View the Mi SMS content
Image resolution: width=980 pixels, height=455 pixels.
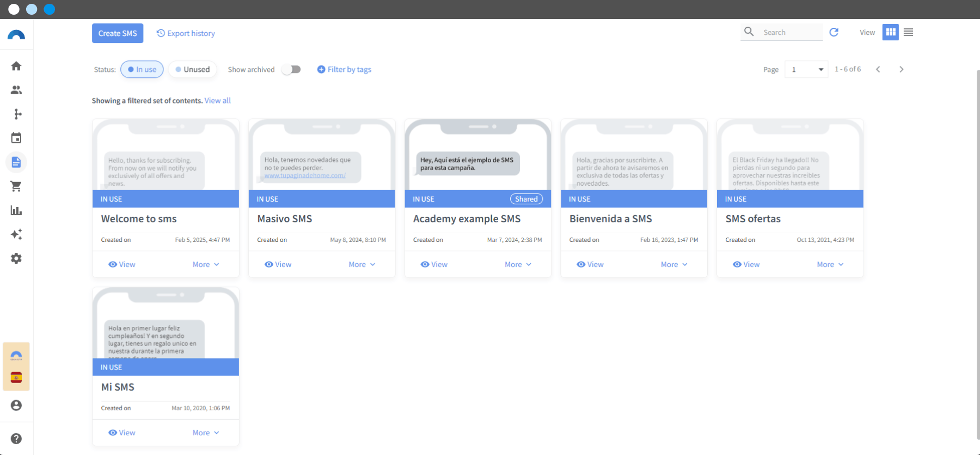[122, 433]
